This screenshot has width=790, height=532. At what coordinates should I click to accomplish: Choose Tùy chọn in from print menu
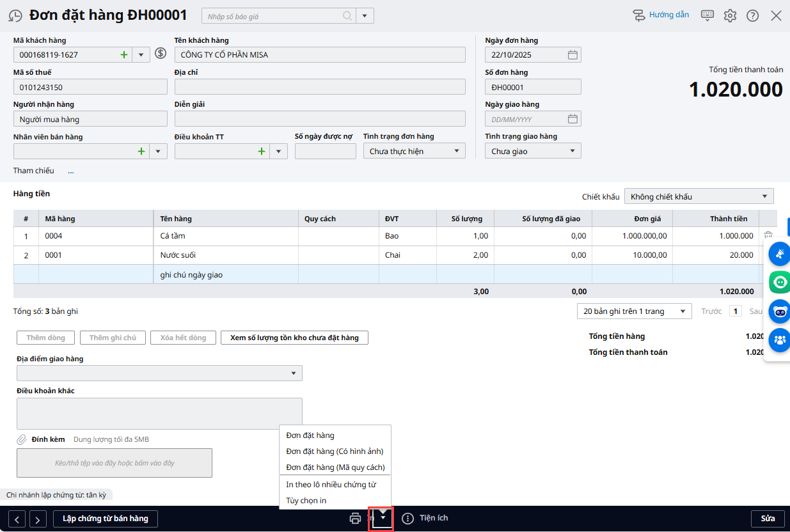coord(306,501)
